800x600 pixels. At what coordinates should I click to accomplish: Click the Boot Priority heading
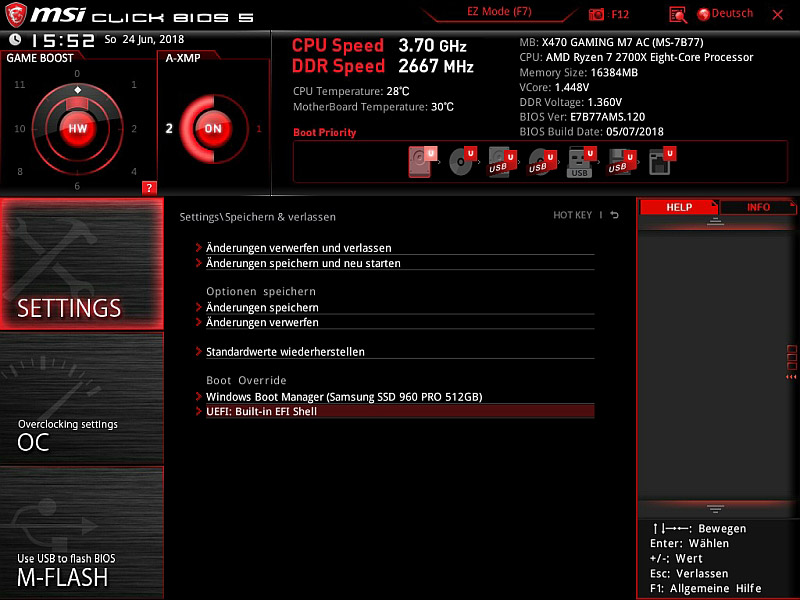click(324, 133)
